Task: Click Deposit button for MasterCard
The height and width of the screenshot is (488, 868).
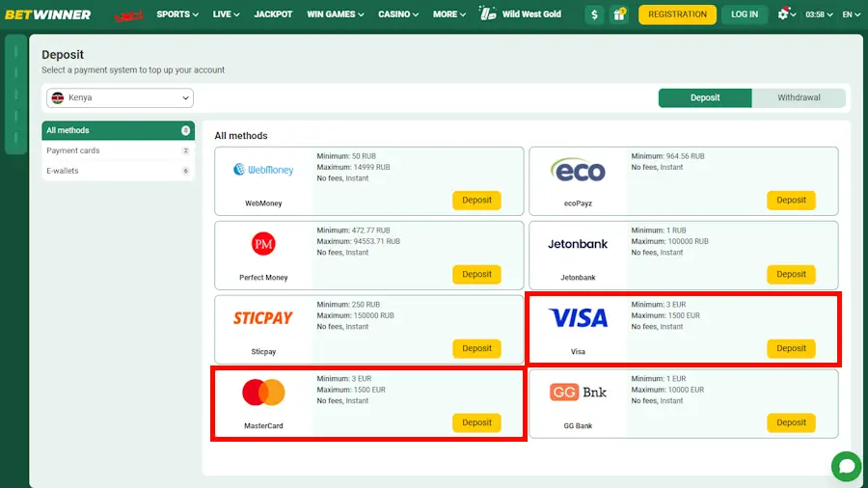Action: [x=476, y=422]
